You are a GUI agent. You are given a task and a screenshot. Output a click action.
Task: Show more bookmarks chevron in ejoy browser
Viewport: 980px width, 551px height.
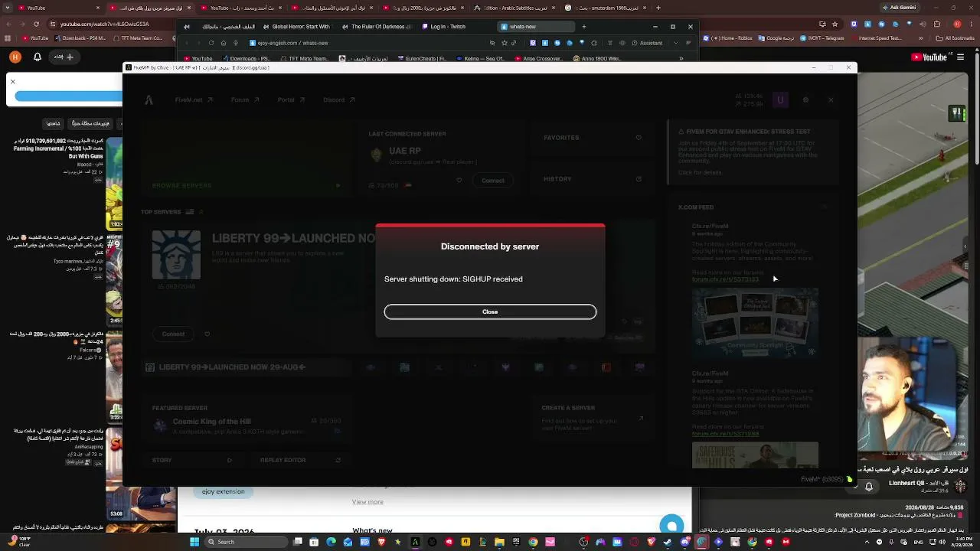click(x=681, y=59)
